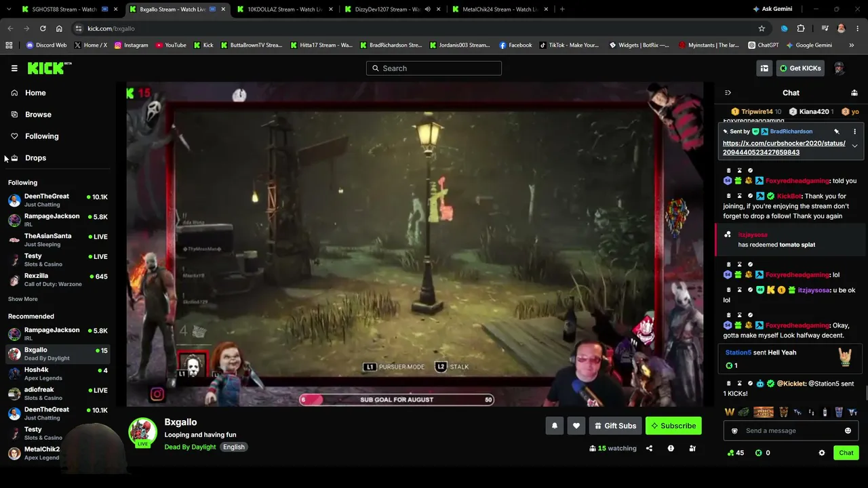
Task: Open channel points showing 45
Action: pos(735,453)
